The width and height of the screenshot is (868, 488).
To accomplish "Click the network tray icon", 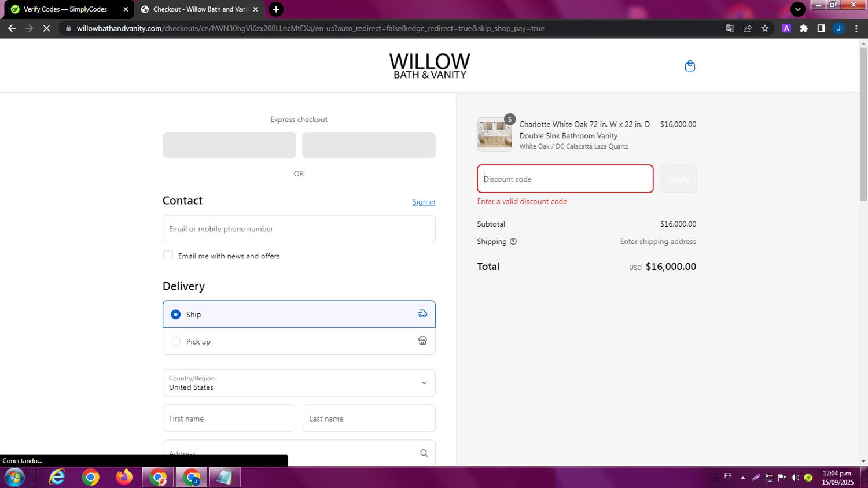I will (769, 478).
